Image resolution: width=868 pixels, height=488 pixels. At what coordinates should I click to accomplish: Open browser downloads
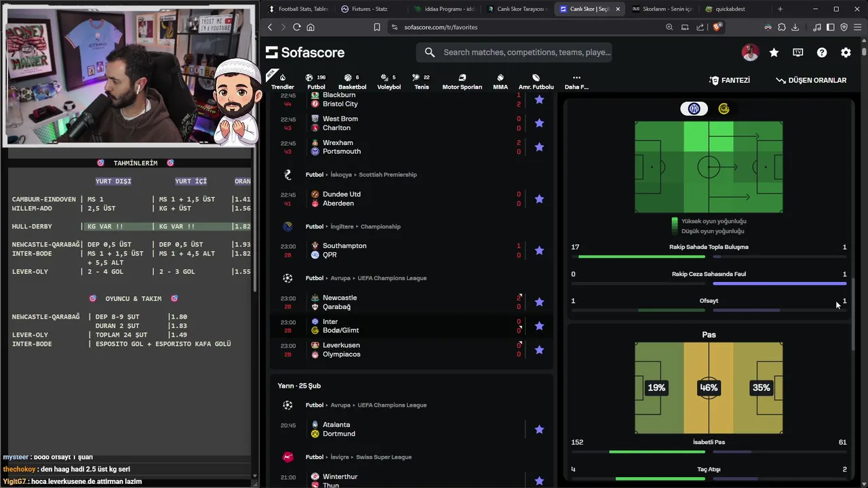(795, 27)
